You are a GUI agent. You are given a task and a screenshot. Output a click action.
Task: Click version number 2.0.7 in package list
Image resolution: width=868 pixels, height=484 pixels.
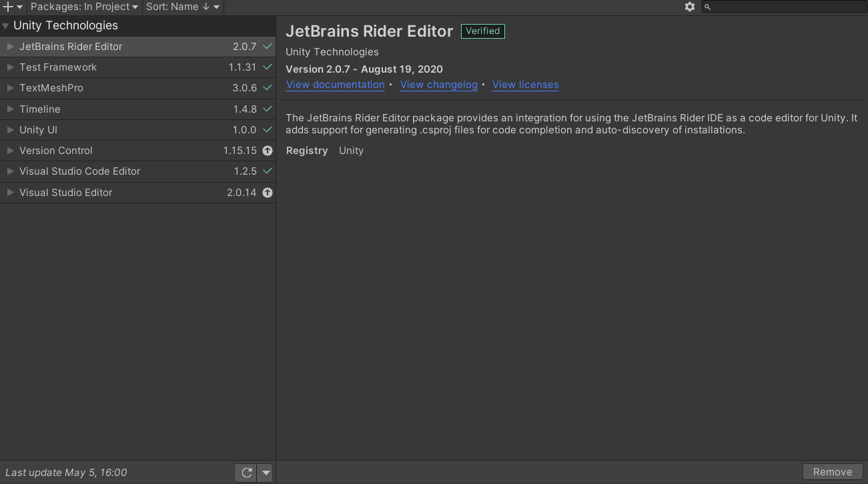(x=245, y=47)
